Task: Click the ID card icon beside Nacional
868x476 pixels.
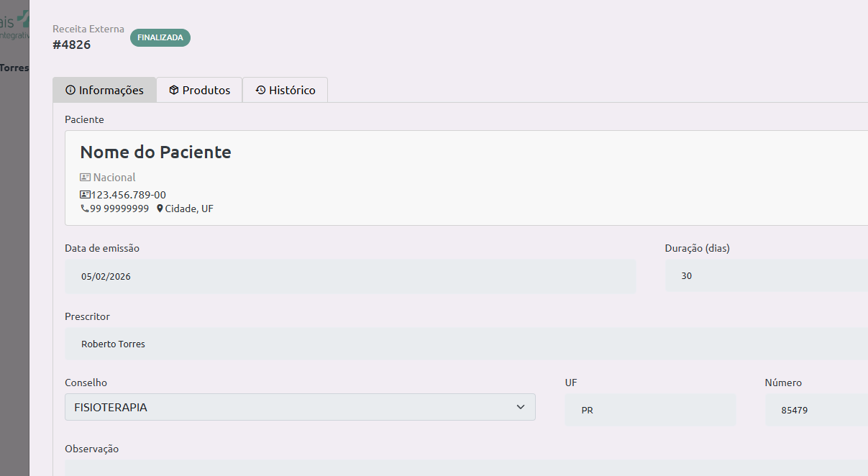Action: 85,177
